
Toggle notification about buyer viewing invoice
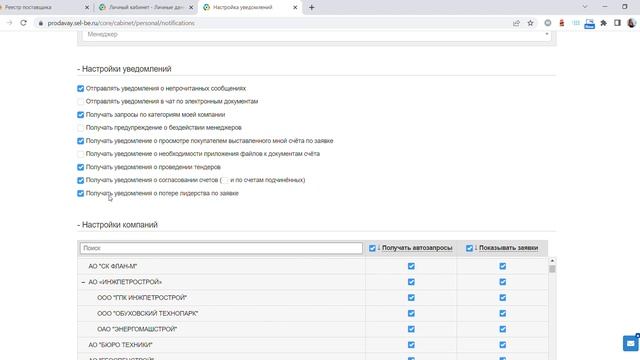[80, 141]
